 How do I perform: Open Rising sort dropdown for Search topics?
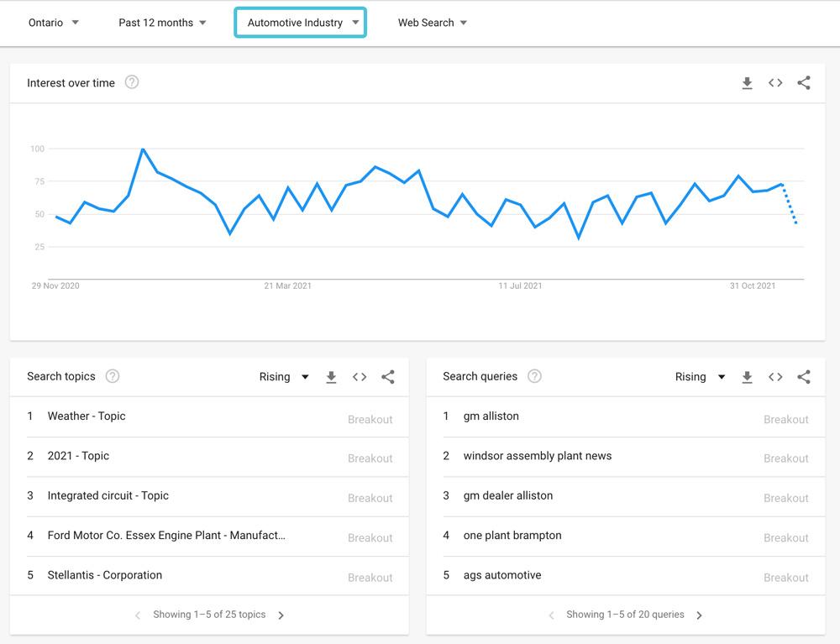284,377
